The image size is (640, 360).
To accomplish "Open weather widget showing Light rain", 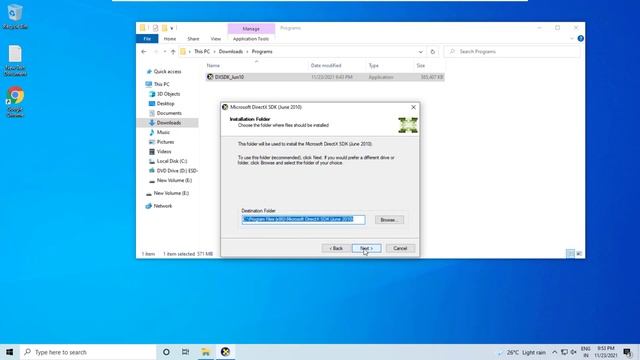I will 522,352.
